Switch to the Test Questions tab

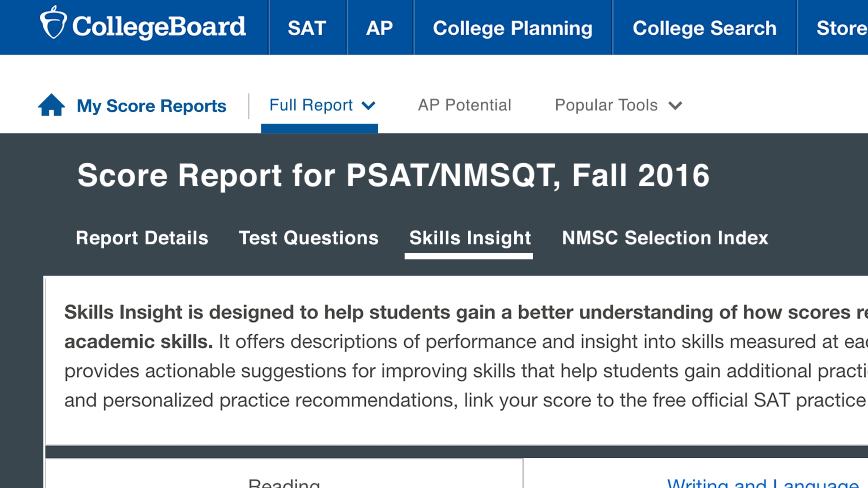[x=309, y=238]
